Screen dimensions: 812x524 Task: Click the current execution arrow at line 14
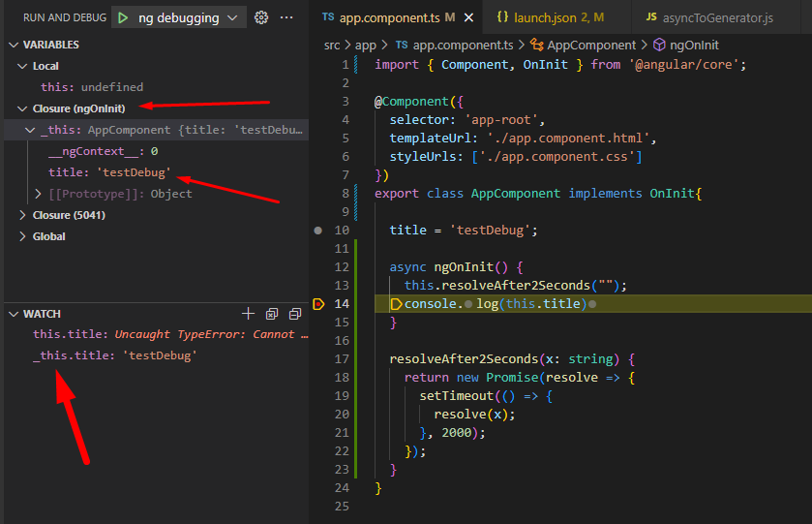pos(319,304)
